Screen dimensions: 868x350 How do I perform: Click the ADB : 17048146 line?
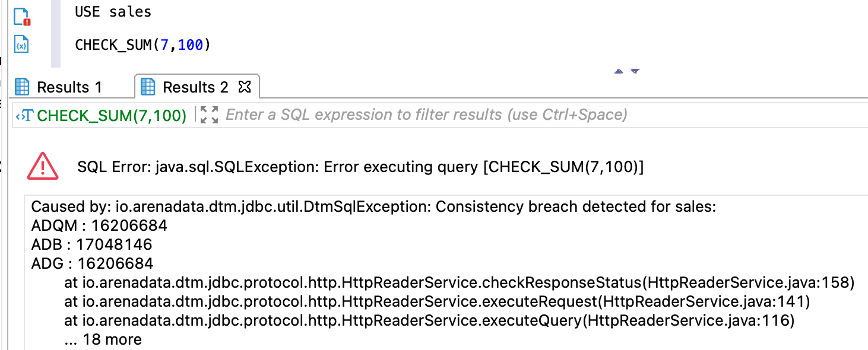click(92, 244)
